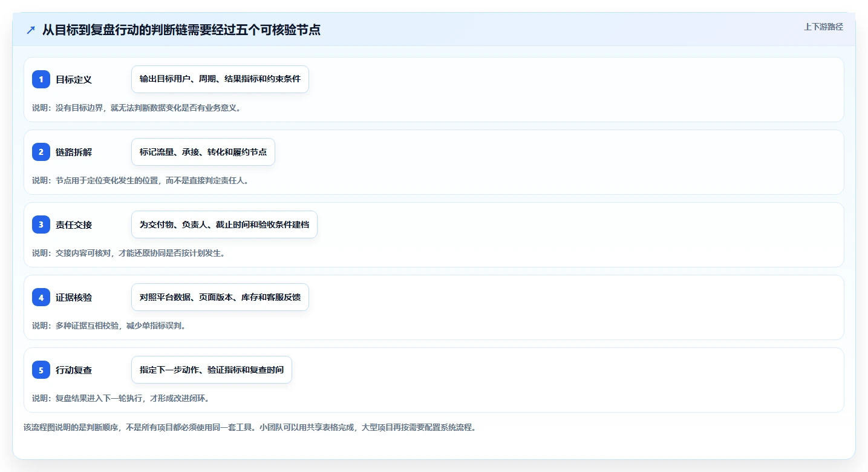This screenshot has width=868, height=472.
Task: Click the number 3 step badge
Action: (x=41, y=225)
